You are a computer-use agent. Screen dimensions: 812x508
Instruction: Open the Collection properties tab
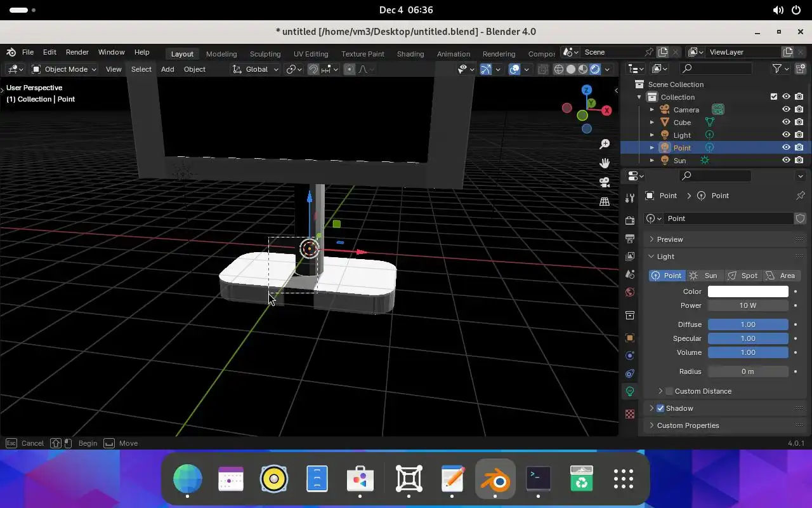tap(630, 315)
